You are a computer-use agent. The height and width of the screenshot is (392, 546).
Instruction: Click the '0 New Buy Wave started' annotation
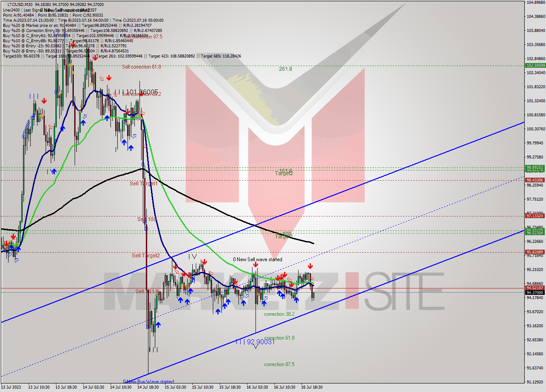(148, 382)
